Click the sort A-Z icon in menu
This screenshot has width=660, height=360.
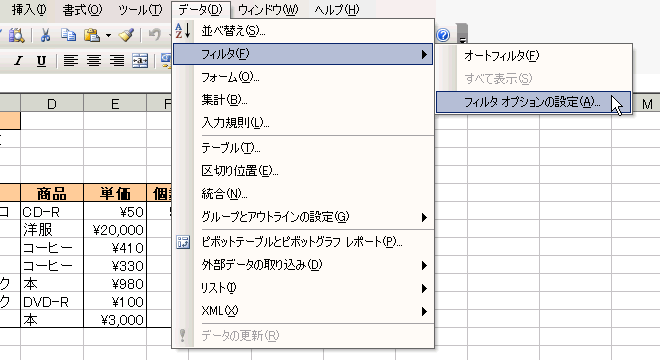(183, 31)
